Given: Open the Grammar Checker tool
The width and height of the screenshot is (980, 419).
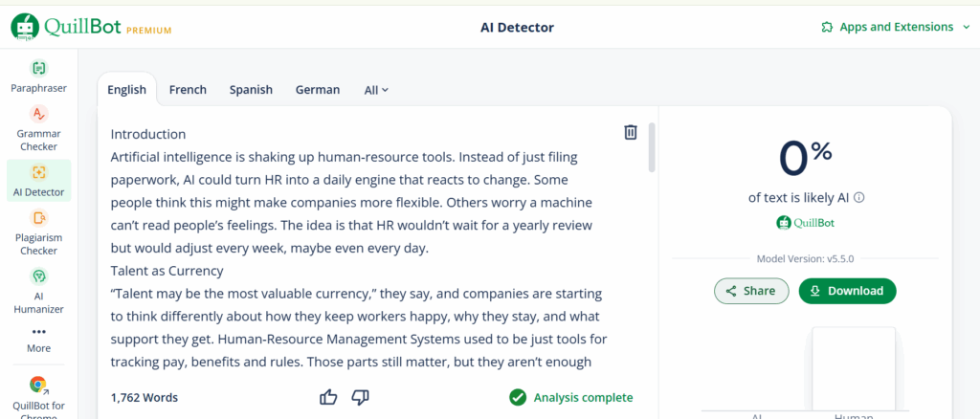Looking at the screenshot, I should (37, 128).
